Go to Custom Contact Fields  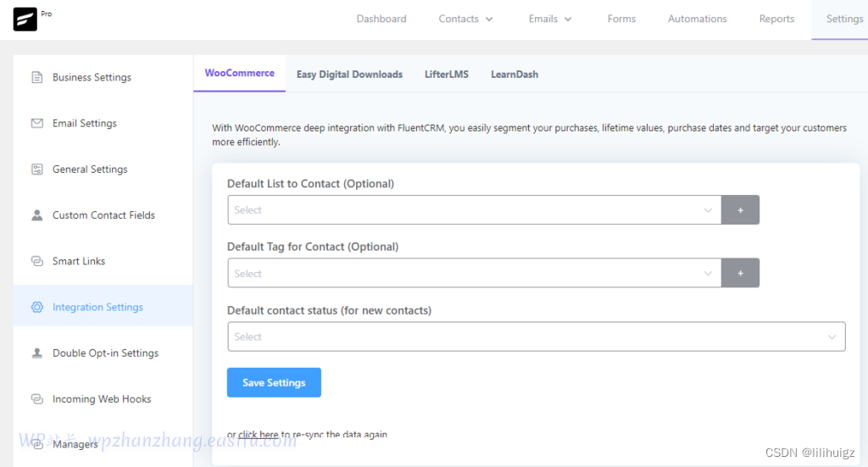click(x=103, y=215)
